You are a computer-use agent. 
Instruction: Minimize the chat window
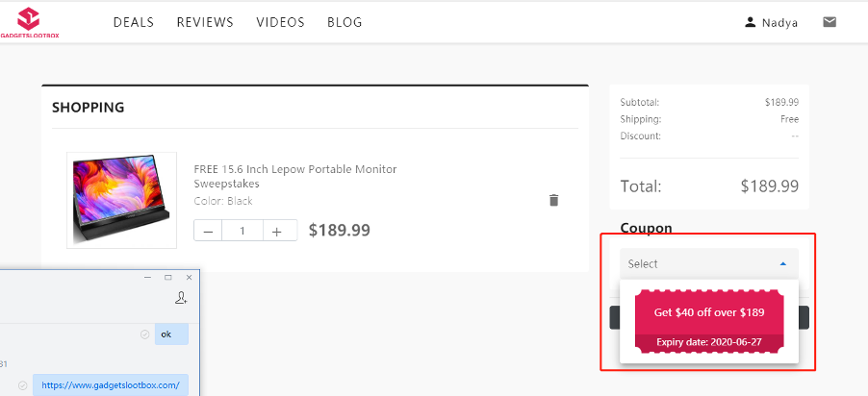coord(147,277)
